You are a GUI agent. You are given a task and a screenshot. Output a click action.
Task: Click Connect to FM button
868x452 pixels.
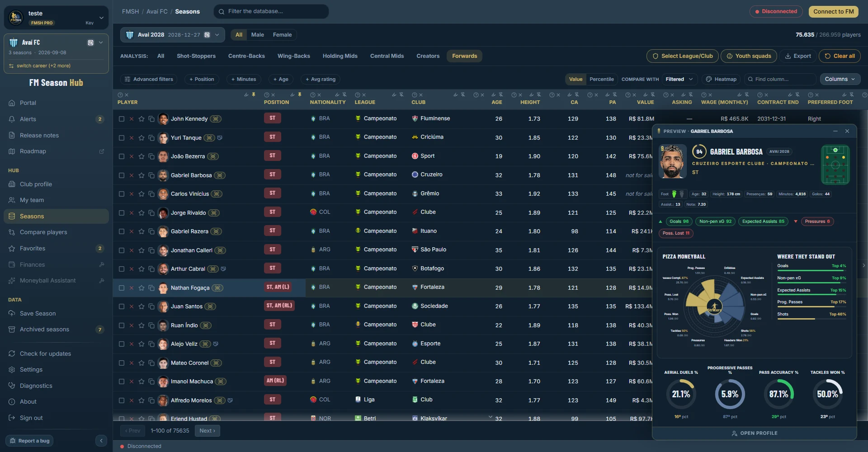click(834, 11)
